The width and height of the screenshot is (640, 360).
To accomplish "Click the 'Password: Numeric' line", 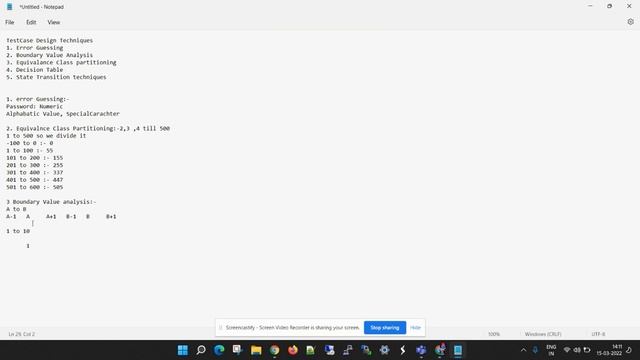I will click(34, 107).
